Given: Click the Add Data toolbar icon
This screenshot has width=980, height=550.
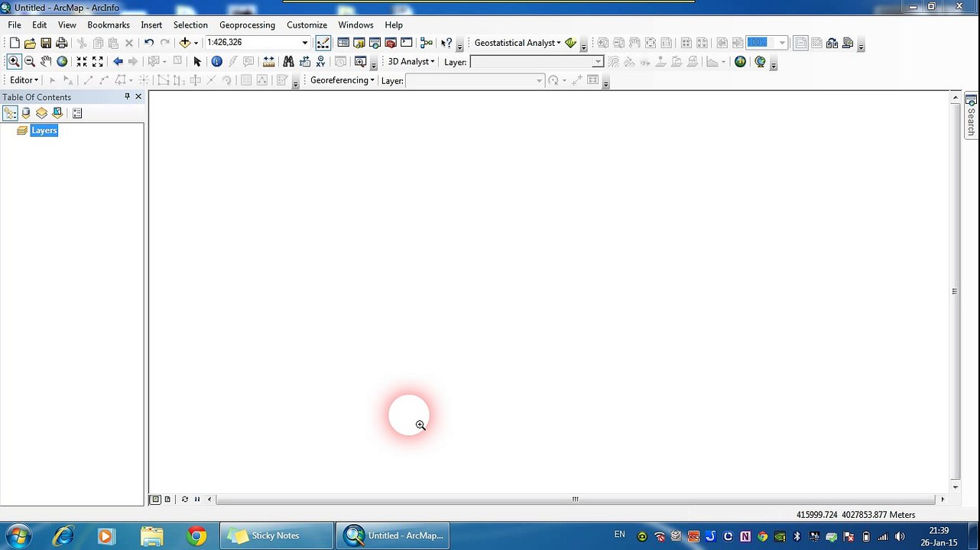Looking at the screenshot, I should click(x=185, y=43).
